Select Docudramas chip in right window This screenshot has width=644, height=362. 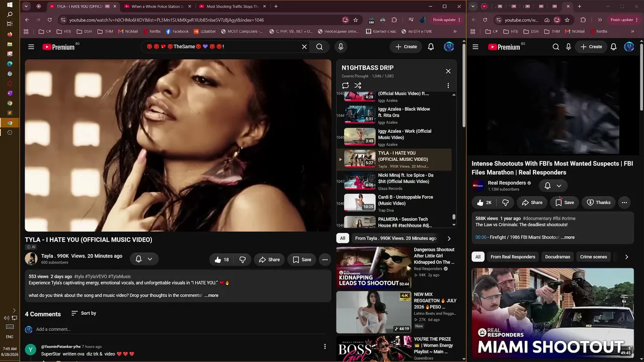(x=557, y=257)
